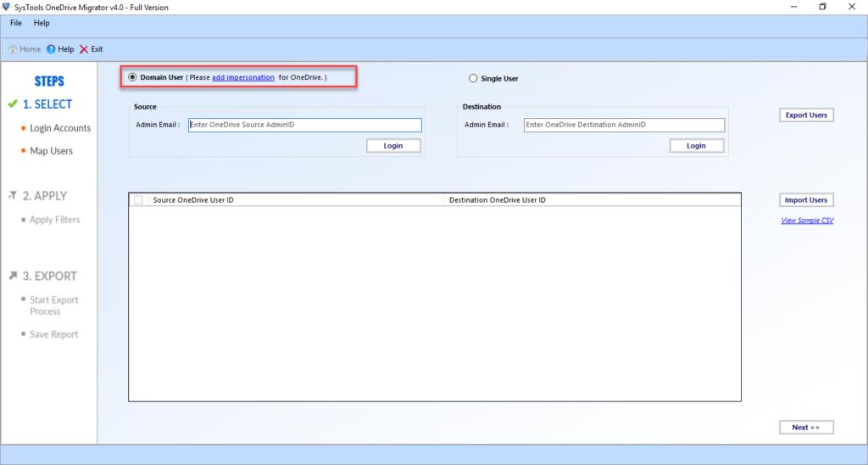Select the Single User radio button
The width and height of the screenshot is (868, 465).
(473, 78)
